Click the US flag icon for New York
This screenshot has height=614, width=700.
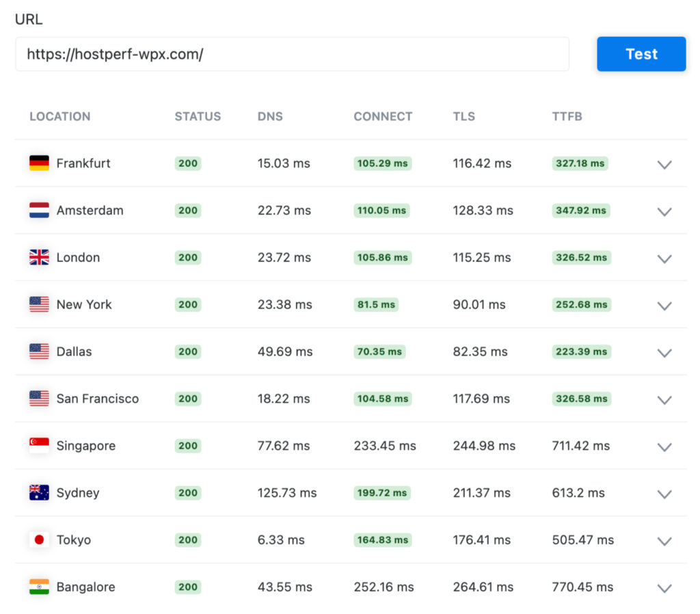pyautogui.click(x=39, y=304)
